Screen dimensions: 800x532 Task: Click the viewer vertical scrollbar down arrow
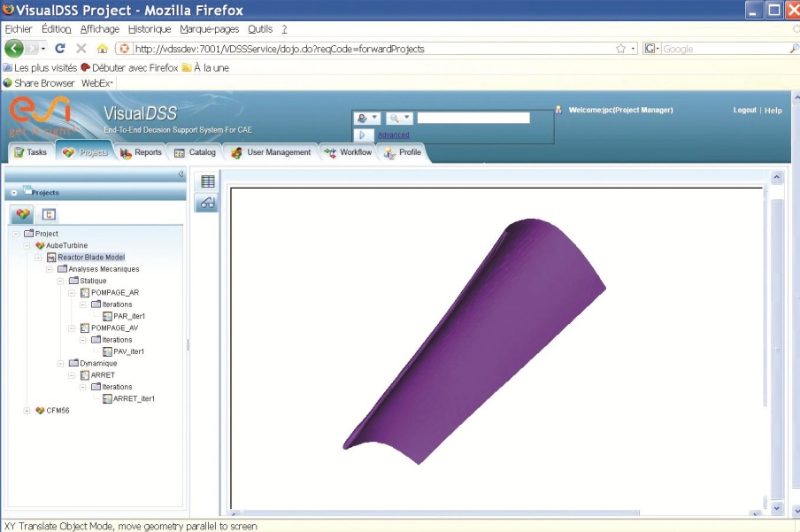point(776,508)
